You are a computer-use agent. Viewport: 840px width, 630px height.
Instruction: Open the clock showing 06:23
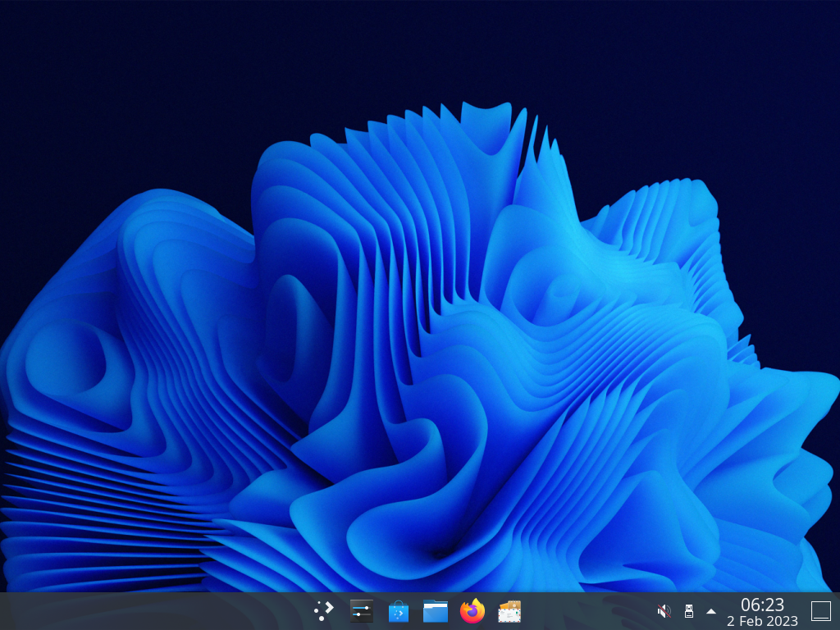click(762, 612)
